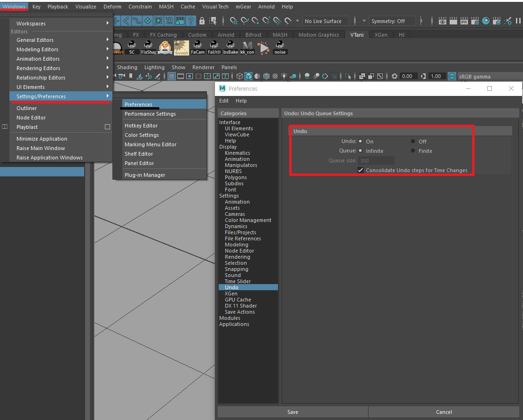
Task: Expand the UI Elements submenu
Action: pyautogui.click(x=61, y=87)
